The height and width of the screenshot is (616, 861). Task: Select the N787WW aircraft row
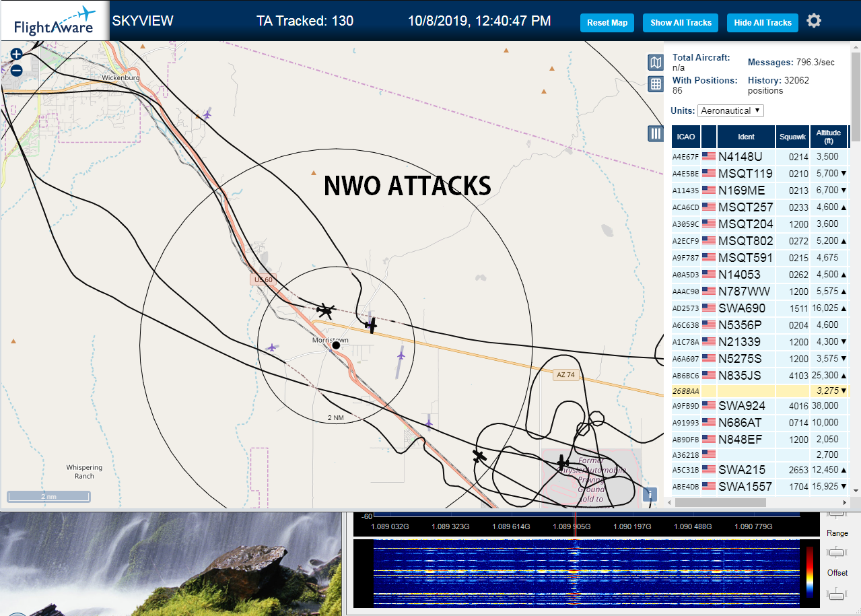tap(761, 291)
